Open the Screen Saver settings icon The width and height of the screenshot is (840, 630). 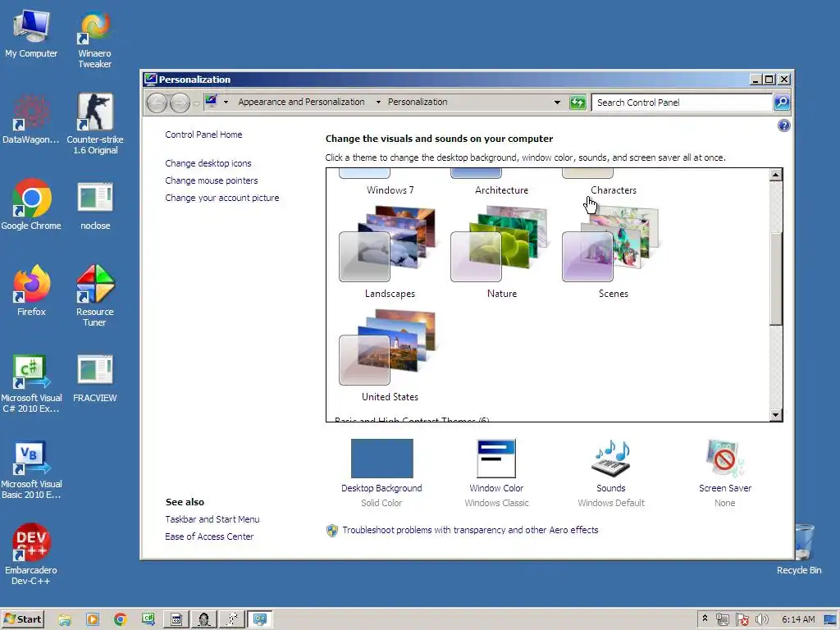click(x=724, y=459)
